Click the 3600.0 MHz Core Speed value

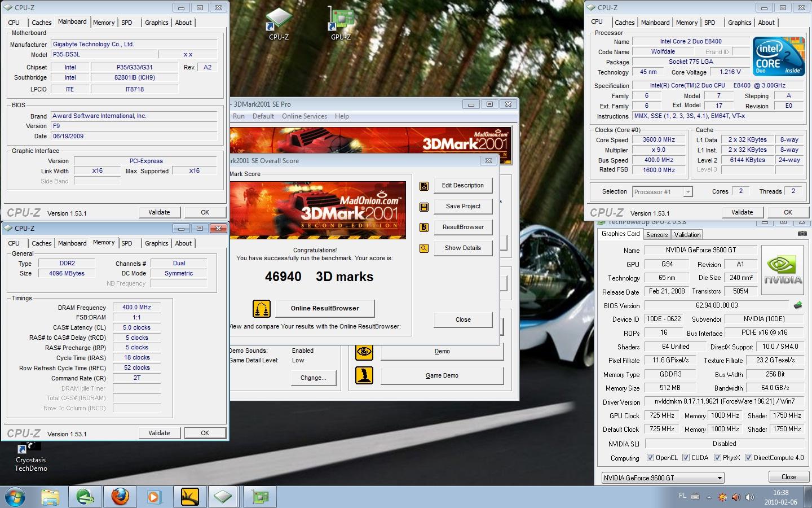(659, 140)
